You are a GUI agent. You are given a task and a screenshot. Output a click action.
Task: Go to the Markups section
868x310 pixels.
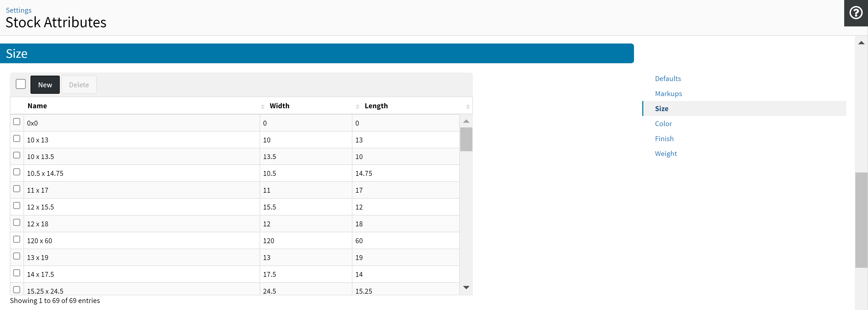click(x=668, y=94)
